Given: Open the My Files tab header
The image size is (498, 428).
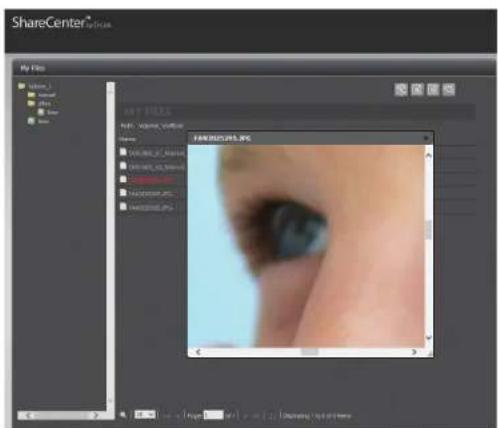Looking at the screenshot, I should [x=32, y=68].
